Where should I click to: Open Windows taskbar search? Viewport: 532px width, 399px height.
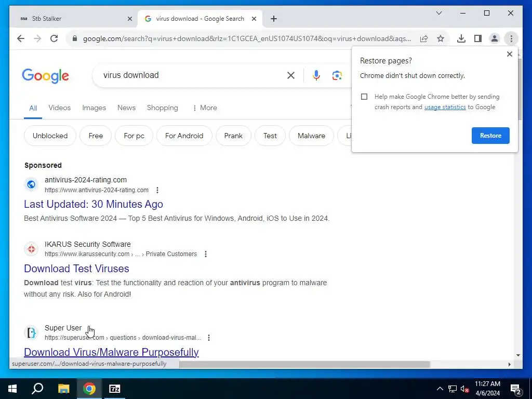(37, 389)
